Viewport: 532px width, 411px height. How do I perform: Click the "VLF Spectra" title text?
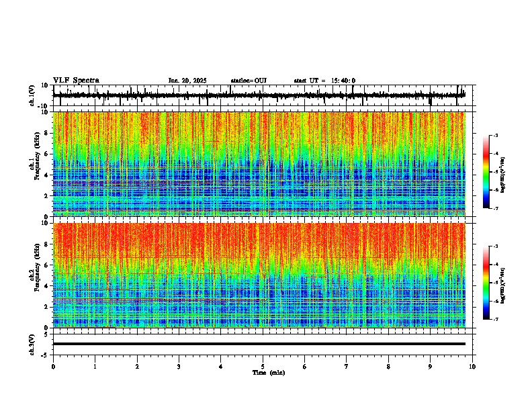pyautogui.click(x=76, y=81)
